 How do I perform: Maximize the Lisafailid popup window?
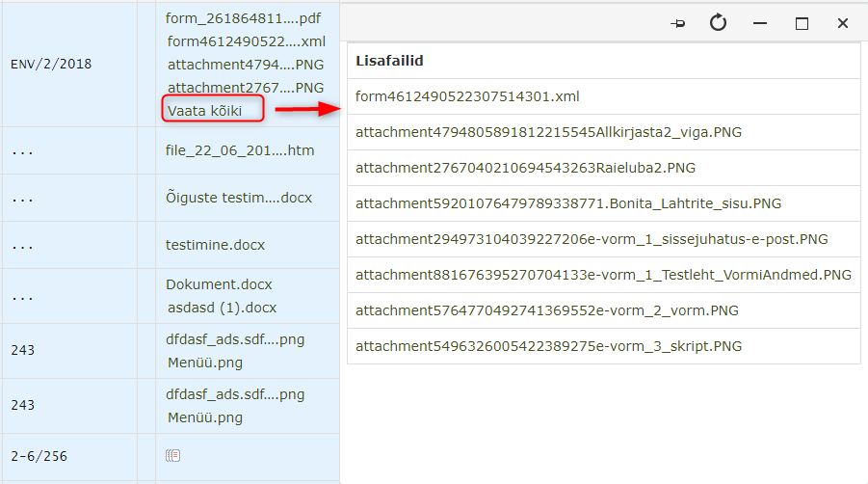pos(802,24)
